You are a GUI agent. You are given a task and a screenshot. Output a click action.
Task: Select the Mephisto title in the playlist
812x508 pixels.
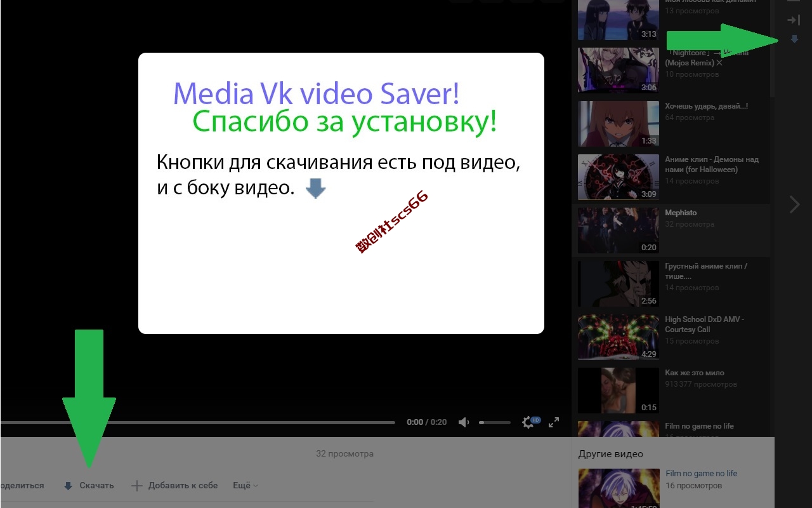(681, 213)
